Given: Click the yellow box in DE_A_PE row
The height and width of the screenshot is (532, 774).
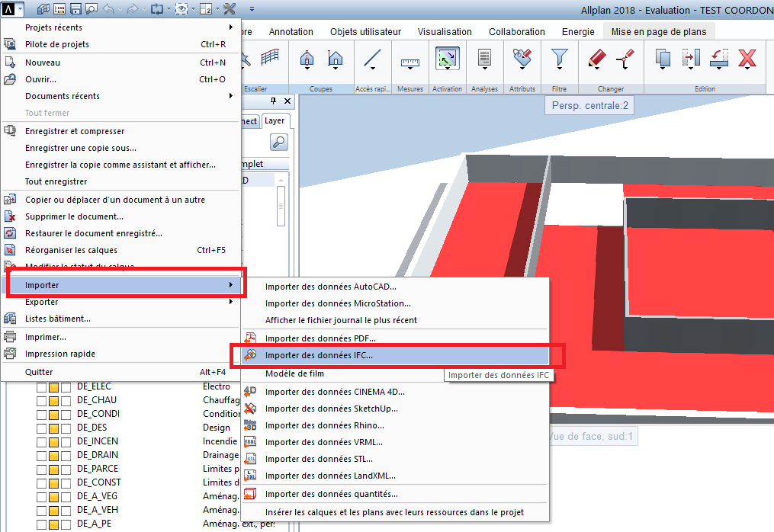Looking at the screenshot, I should (x=53, y=524).
